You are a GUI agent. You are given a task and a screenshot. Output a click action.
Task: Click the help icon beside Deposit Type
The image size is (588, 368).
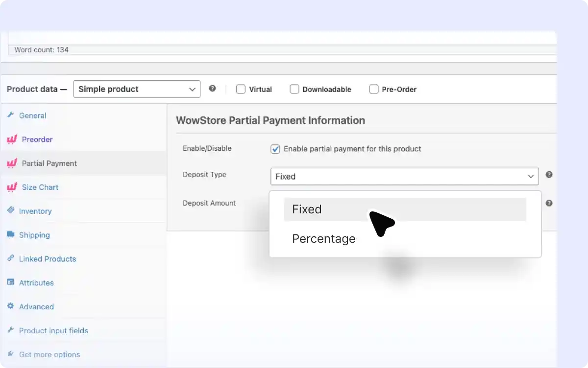[549, 174]
